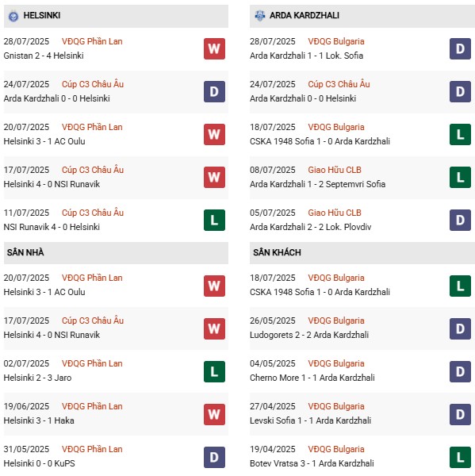Select the ARDA KARDZHALI section header
This screenshot has width=475, height=476.
(x=362, y=16)
